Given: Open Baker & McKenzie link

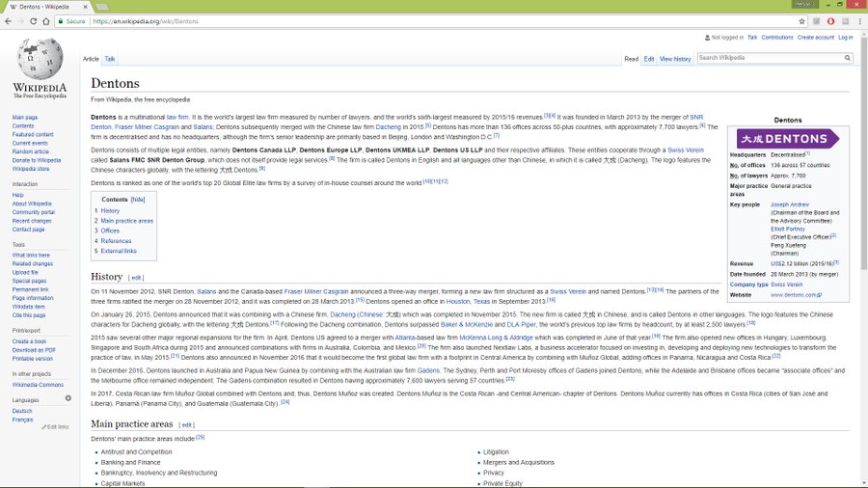Looking at the screenshot, I should [x=466, y=325].
